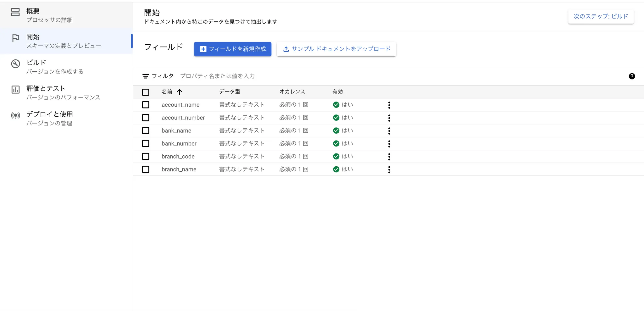The width and height of the screenshot is (644, 311).
Task: Click the filter list icon
Action: 146,76
